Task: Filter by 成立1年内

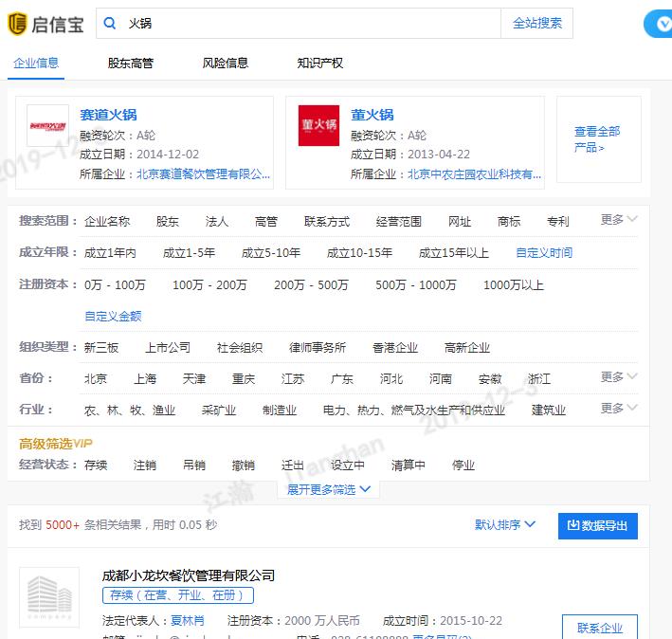Action: [x=110, y=253]
